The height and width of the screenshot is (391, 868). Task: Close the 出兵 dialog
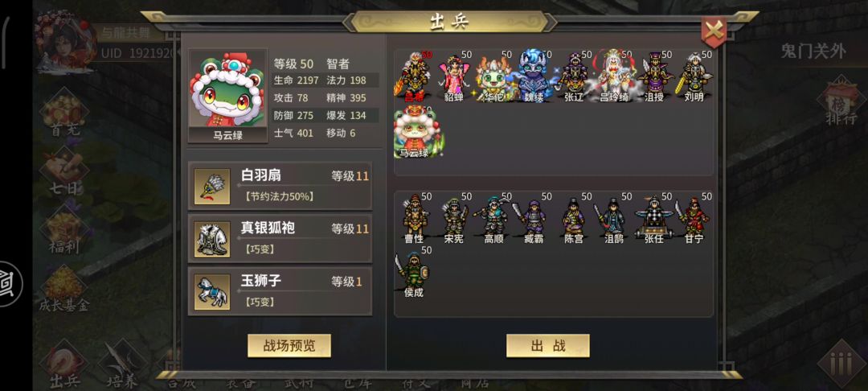714,31
